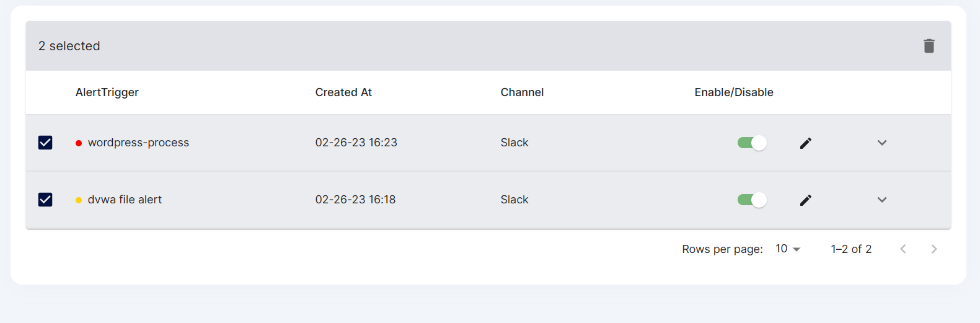
Task: Disable the dvwa file alert toggle
Action: [752, 200]
